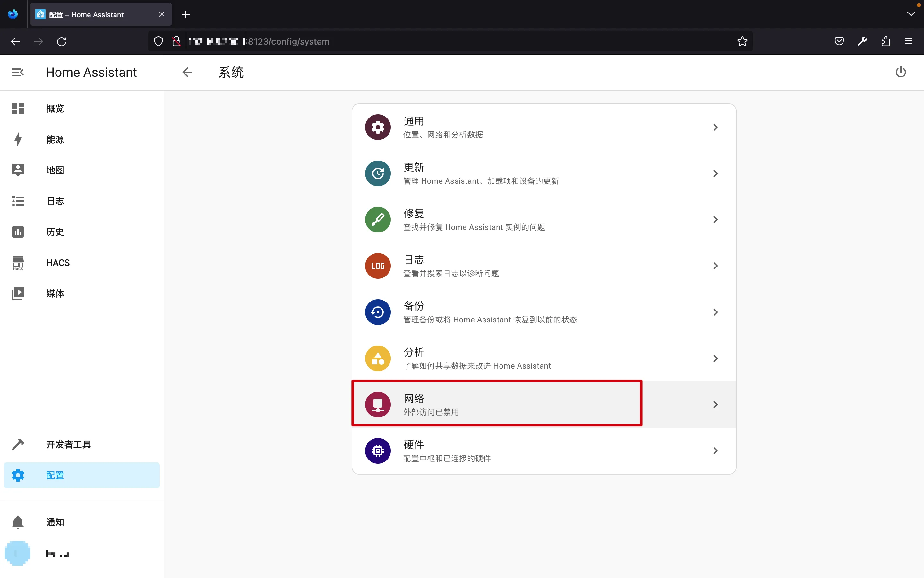Click Home Assistant sidebar title
The image size is (924, 578).
click(91, 72)
